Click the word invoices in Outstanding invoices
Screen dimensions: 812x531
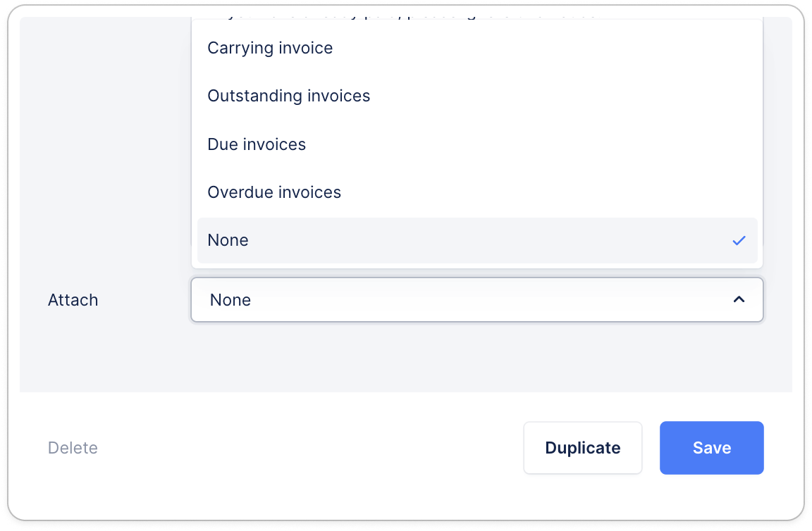click(x=338, y=96)
